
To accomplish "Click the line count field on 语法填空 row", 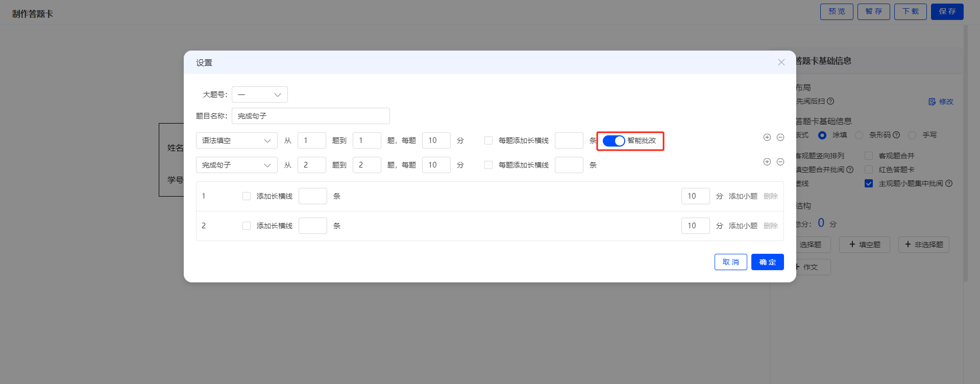I will [569, 140].
